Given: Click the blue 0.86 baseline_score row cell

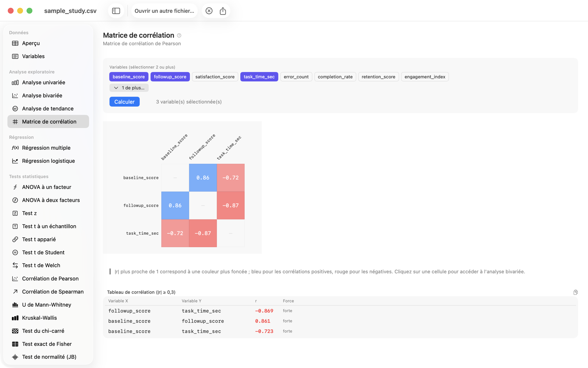Looking at the screenshot, I should pyautogui.click(x=203, y=178).
